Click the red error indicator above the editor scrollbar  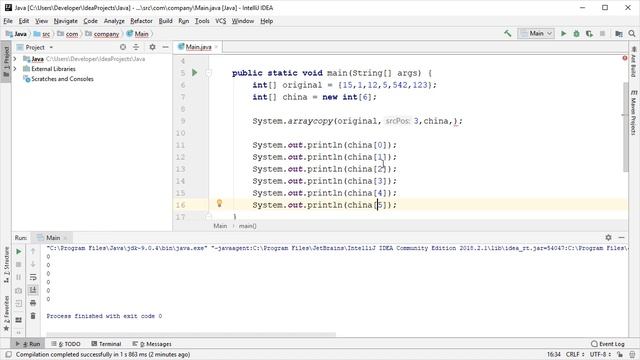(x=624, y=58)
